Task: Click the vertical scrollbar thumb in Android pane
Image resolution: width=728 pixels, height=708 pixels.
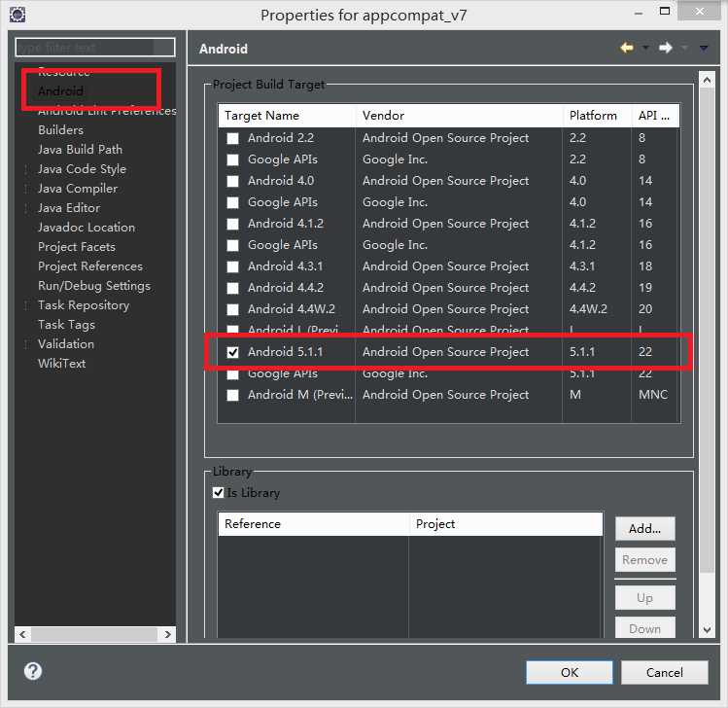Action: [707, 330]
